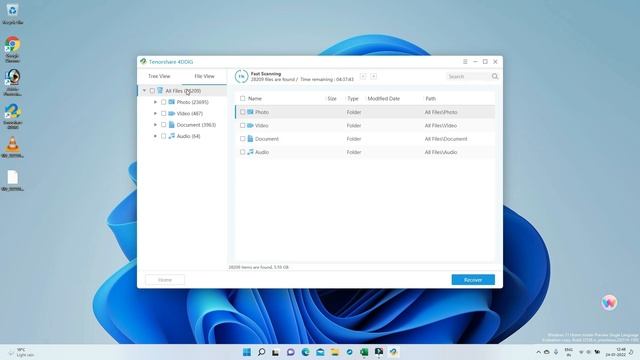The height and width of the screenshot is (360, 640).
Task: Expand the Audio tree node
Action: coord(155,136)
